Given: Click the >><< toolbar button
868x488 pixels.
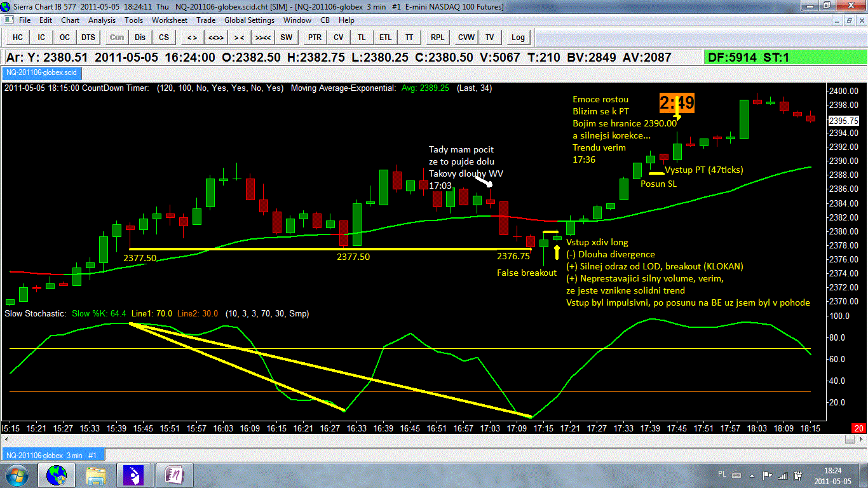Looking at the screenshot, I should coord(263,37).
